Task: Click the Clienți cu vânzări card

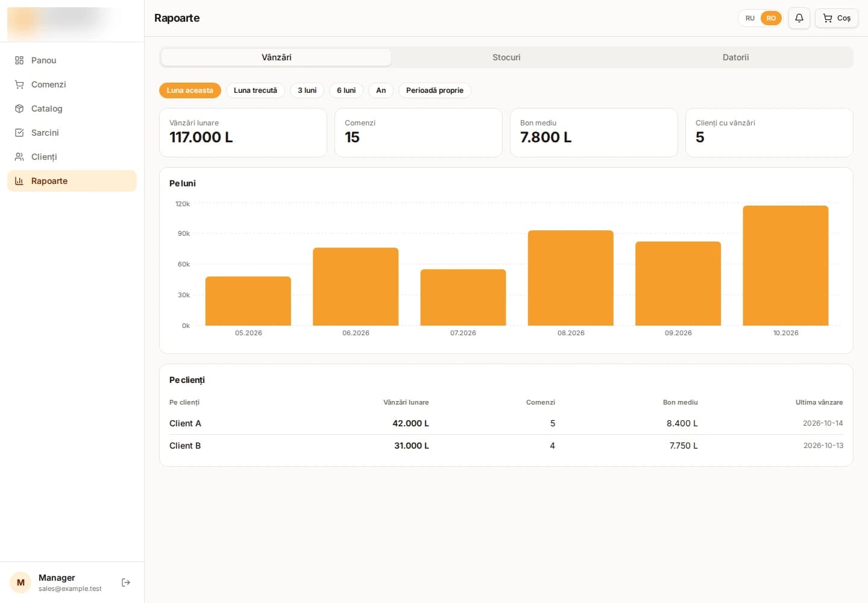Action: click(769, 133)
